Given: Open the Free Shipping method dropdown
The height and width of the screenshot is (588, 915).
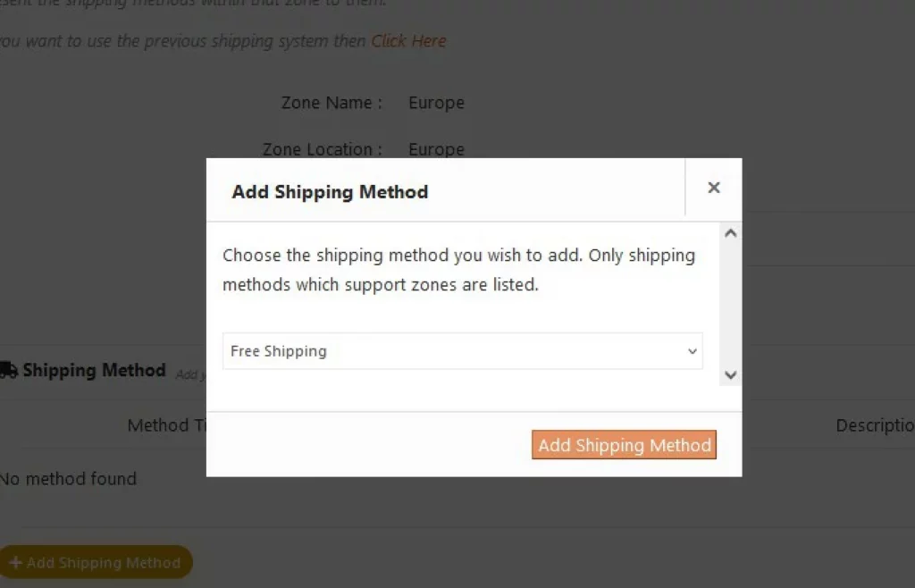Looking at the screenshot, I should pyautogui.click(x=462, y=351).
